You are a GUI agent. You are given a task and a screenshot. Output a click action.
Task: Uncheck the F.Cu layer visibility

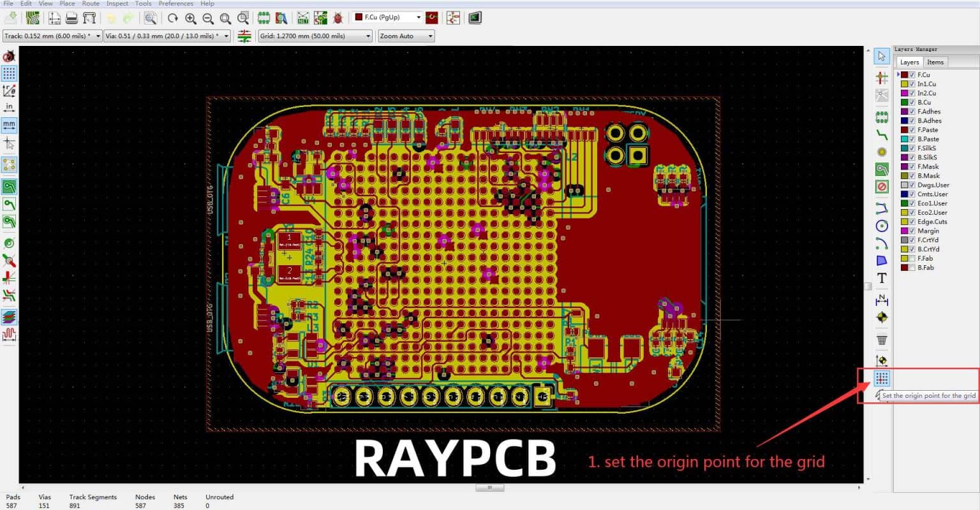tap(912, 74)
